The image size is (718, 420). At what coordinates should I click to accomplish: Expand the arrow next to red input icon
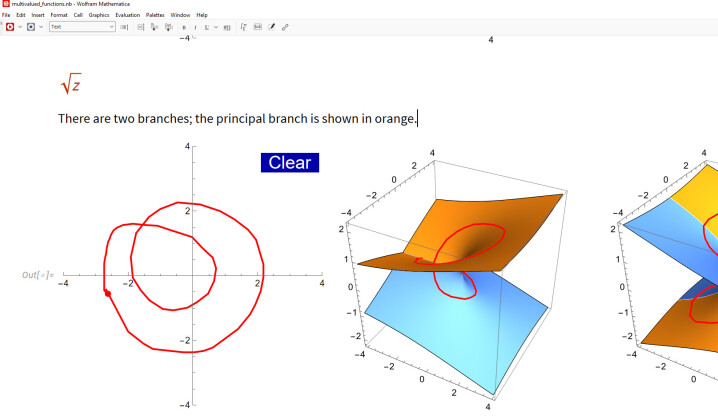(x=20, y=26)
